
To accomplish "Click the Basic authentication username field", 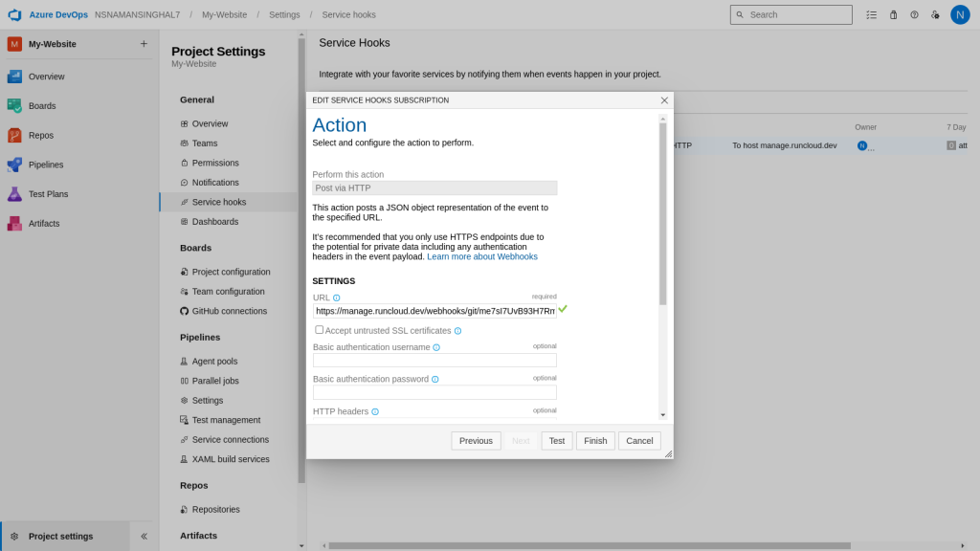I will tap(434, 361).
